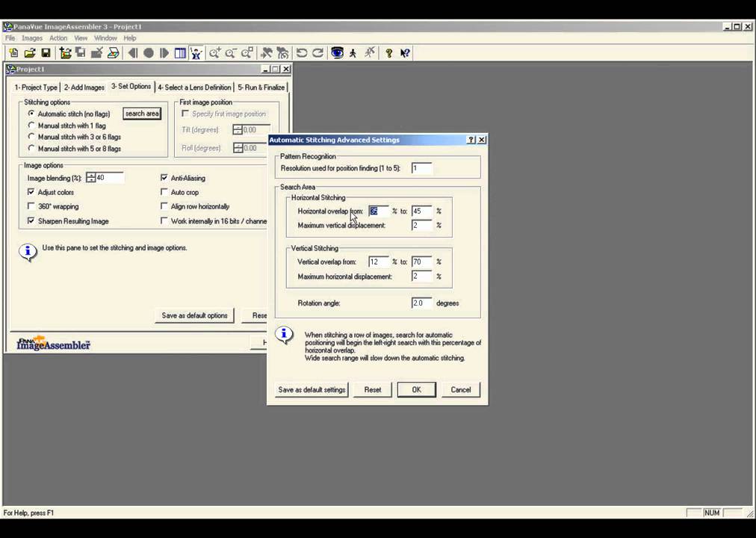
Task: Select Manual stitch with 1 flag
Action: tap(31, 126)
